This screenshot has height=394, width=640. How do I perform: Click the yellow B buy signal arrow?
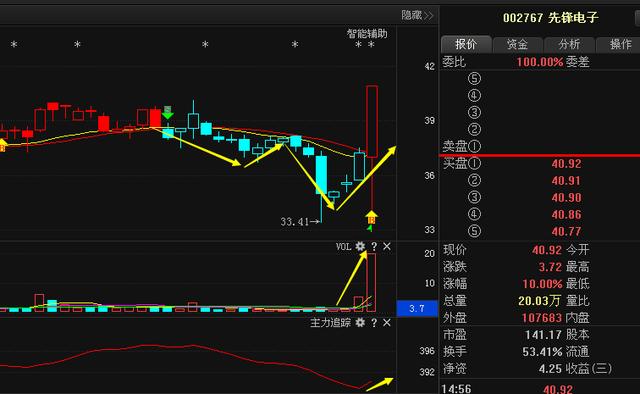(x=371, y=218)
